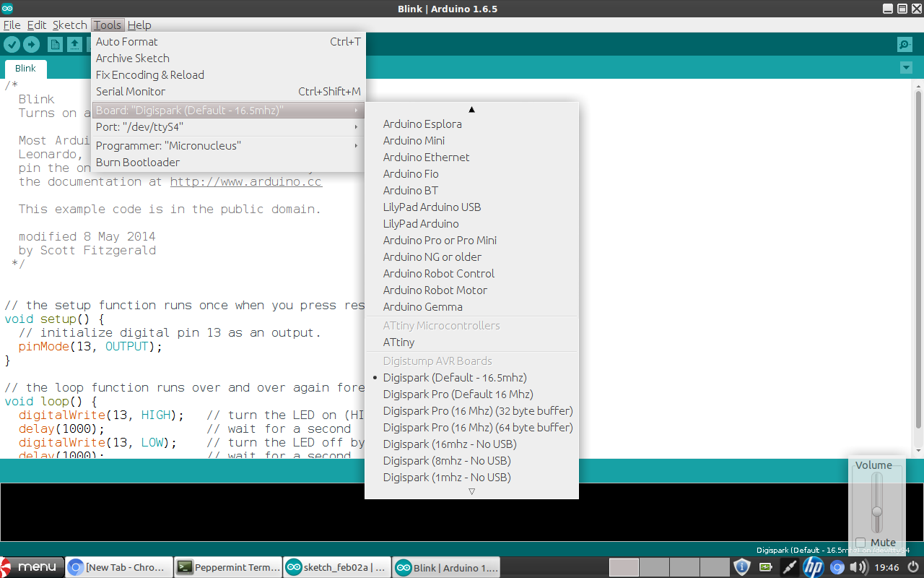Screen dimensions: 924x578
Task: Click Blink | Arduino taskbar button
Action: [447, 567]
